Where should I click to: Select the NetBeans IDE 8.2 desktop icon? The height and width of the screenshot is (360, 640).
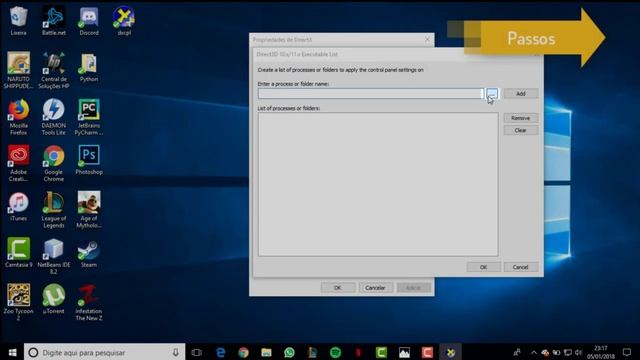[53, 256]
